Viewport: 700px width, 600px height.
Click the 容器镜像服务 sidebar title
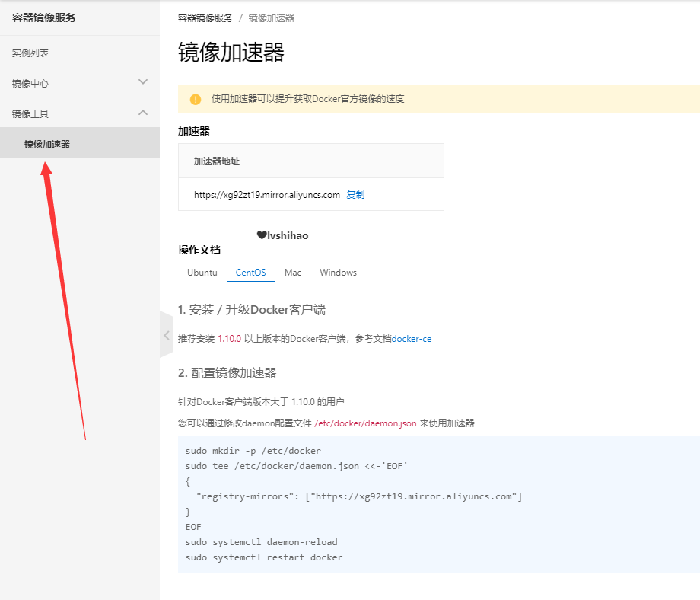pos(44,18)
